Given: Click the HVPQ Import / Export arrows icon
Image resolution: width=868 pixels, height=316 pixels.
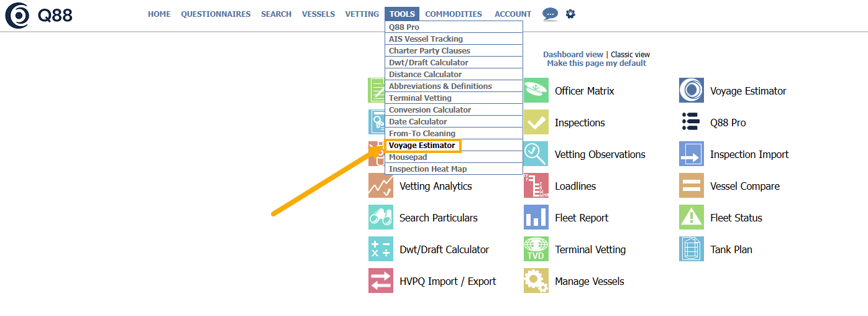Looking at the screenshot, I should 380,281.
